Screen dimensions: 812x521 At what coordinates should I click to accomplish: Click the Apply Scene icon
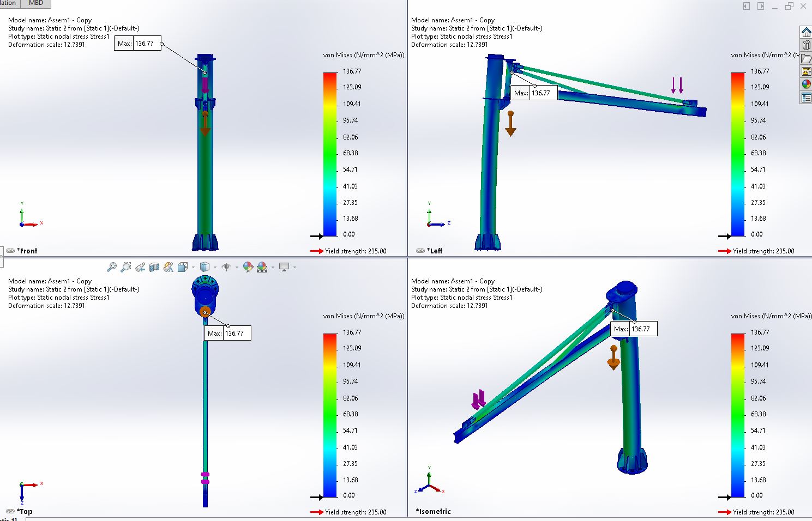(x=262, y=267)
